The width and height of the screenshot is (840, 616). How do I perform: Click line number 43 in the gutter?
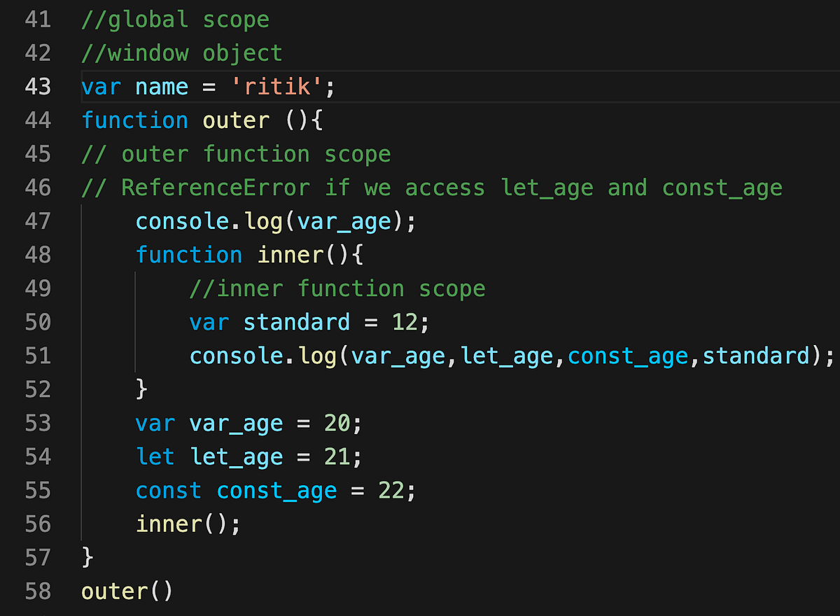(36, 87)
